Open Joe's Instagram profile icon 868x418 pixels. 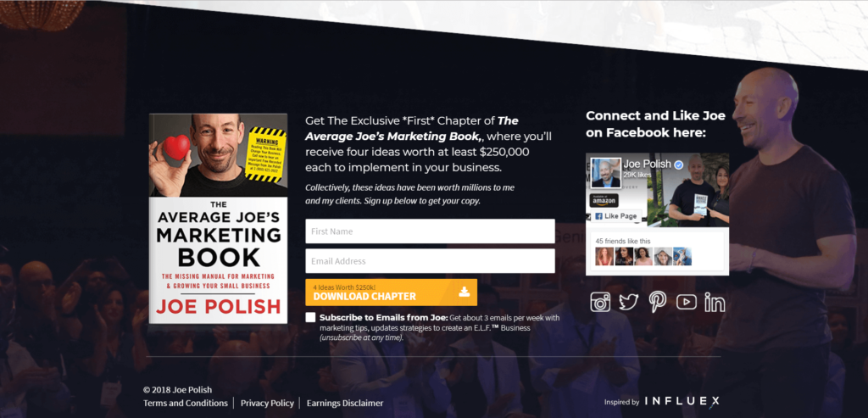pos(600,302)
